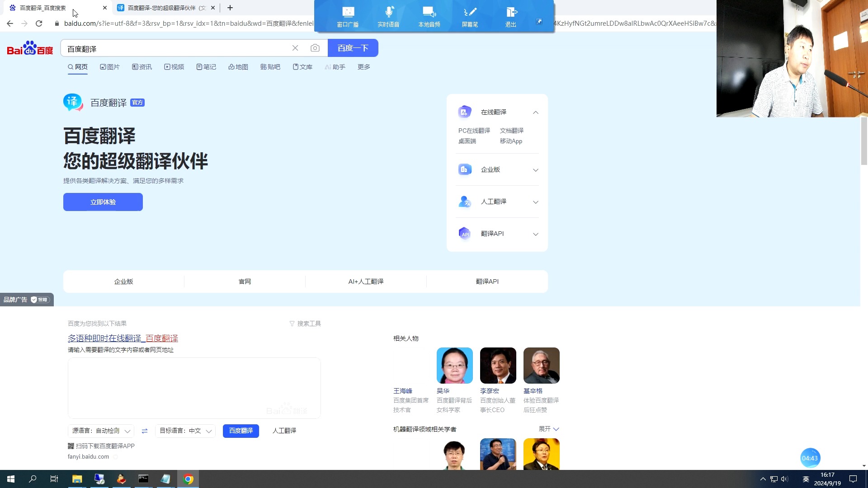Click the 翻译API icon in side panel
The image size is (868, 488).
pyautogui.click(x=465, y=234)
